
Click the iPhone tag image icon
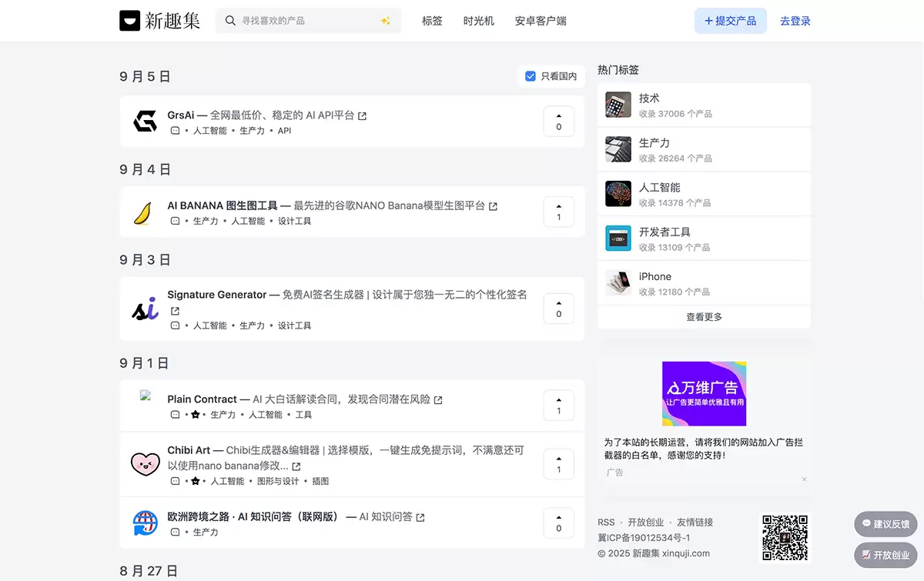(x=617, y=282)
